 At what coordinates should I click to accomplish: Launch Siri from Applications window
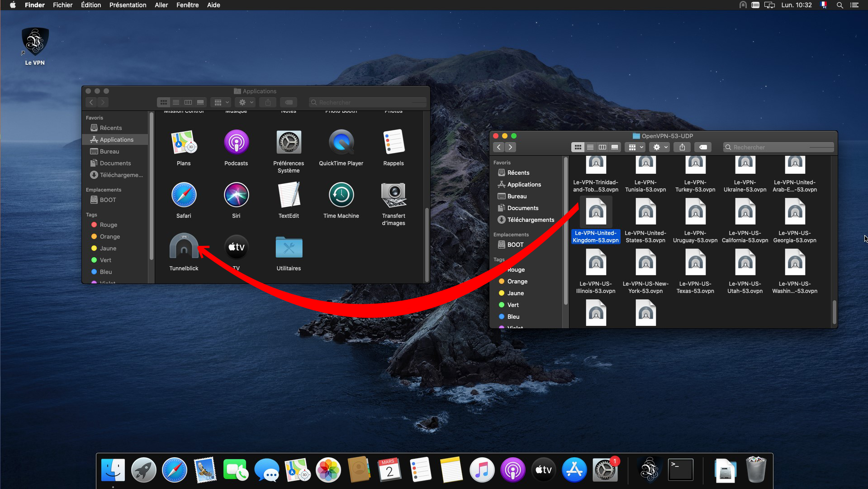tap(236, 195)
